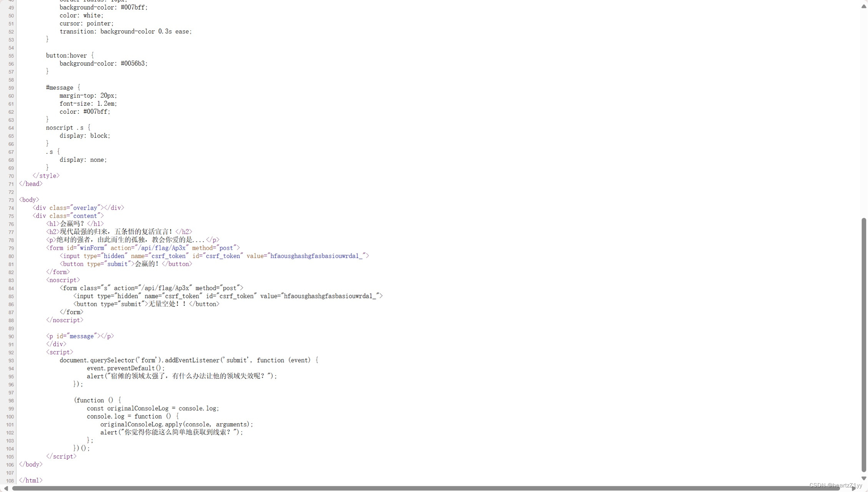Click line number 92 beside script tag

click(x=11, y=352)
